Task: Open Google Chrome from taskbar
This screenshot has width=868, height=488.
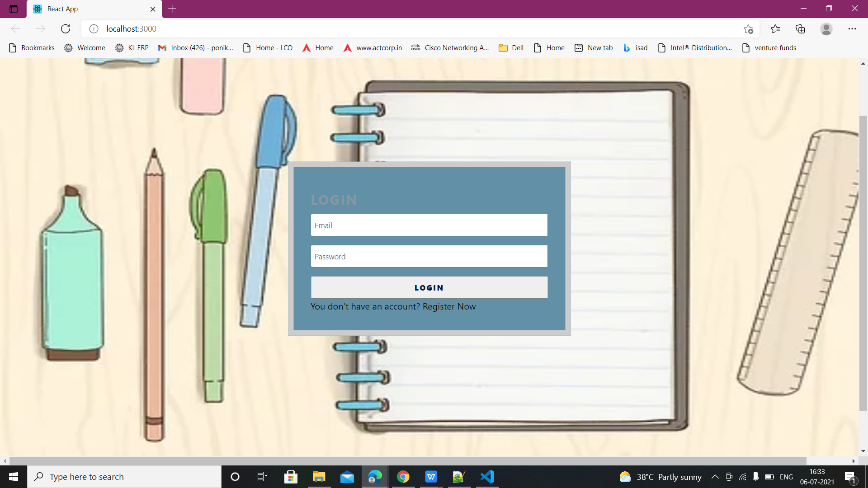Action: [403, 477]
